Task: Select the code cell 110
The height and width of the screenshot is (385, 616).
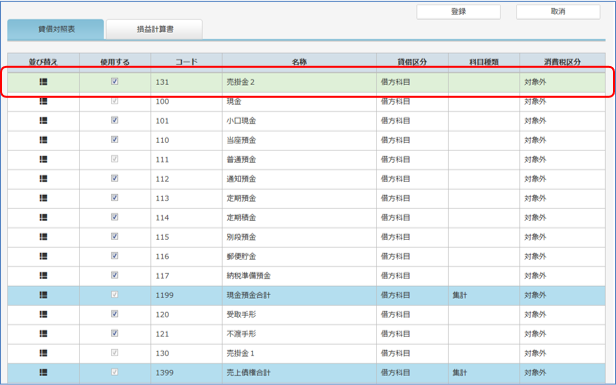Action: click(x=186, y=140)
